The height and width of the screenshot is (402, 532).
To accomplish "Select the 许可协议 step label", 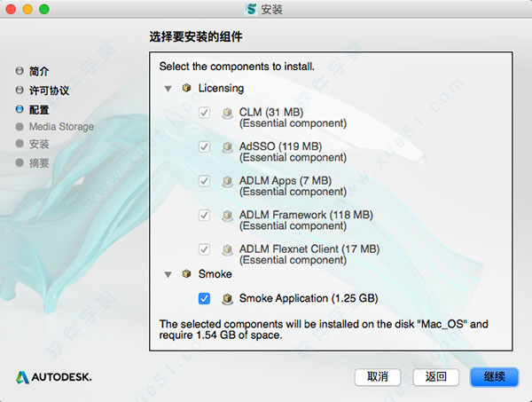I will [x=49, y=91].
